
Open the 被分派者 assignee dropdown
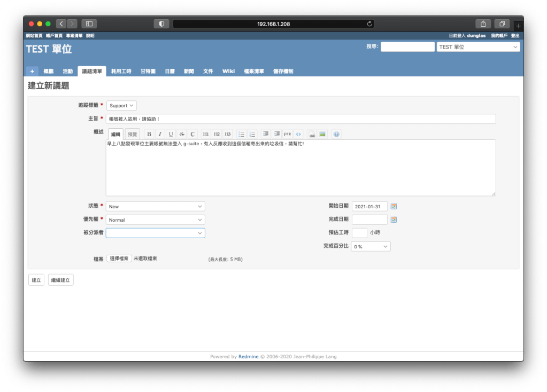[x=155, y=233]
